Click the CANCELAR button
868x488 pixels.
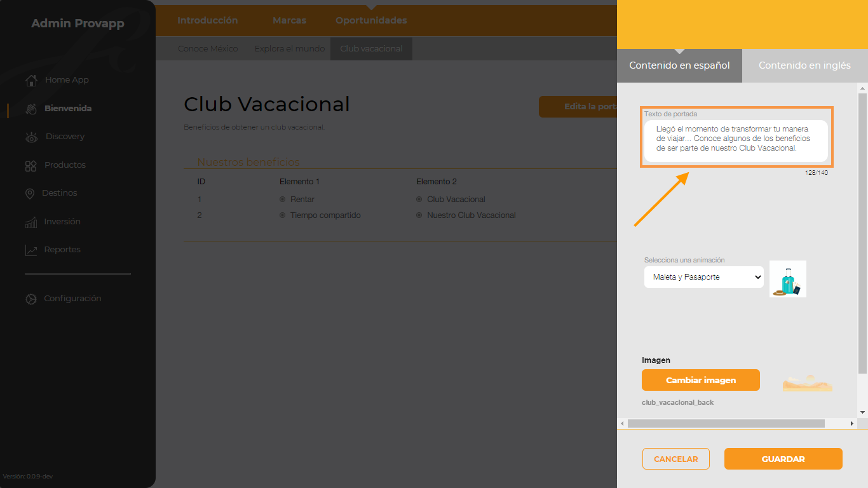pos(676,459)
